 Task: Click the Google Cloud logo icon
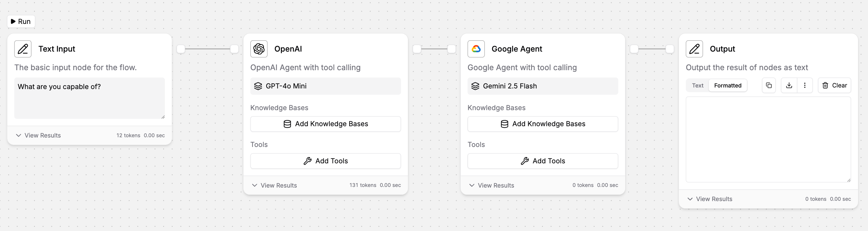[x=476, y=49]
